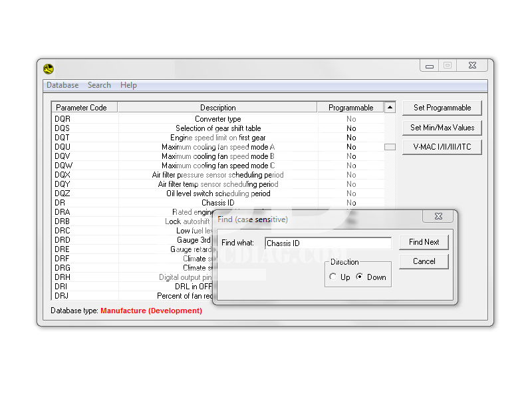This screenshot has height=399, width=532.
Task: Select the Down direction radio button
Action: tap(360, 277)
